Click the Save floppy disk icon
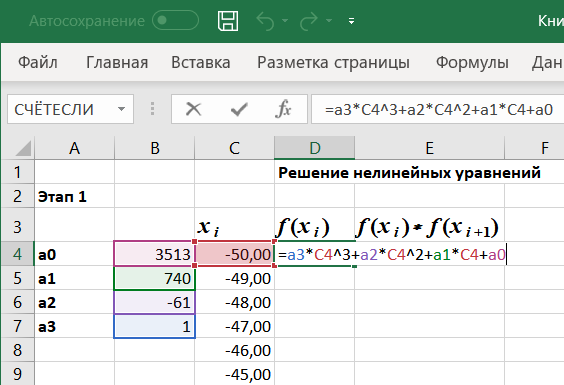Screen dimensions: 564x385 pyautogui.click(x=228, y=21)
